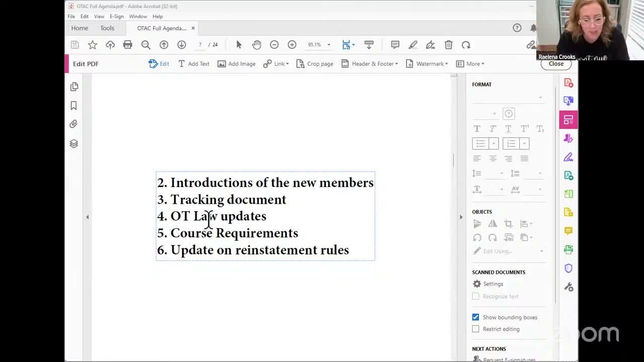Click the Recognize text checkbox
This screenshot has height=362, width=644.
(x=475, y=296)
